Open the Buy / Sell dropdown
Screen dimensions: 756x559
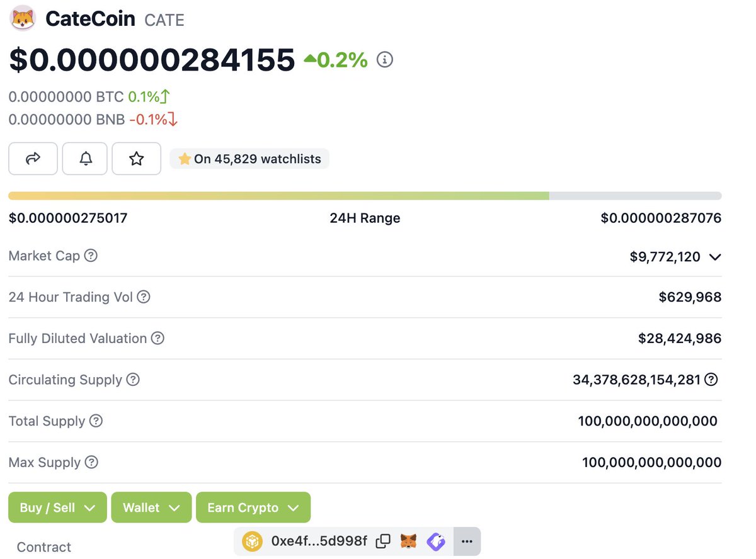tap(57, 507)
